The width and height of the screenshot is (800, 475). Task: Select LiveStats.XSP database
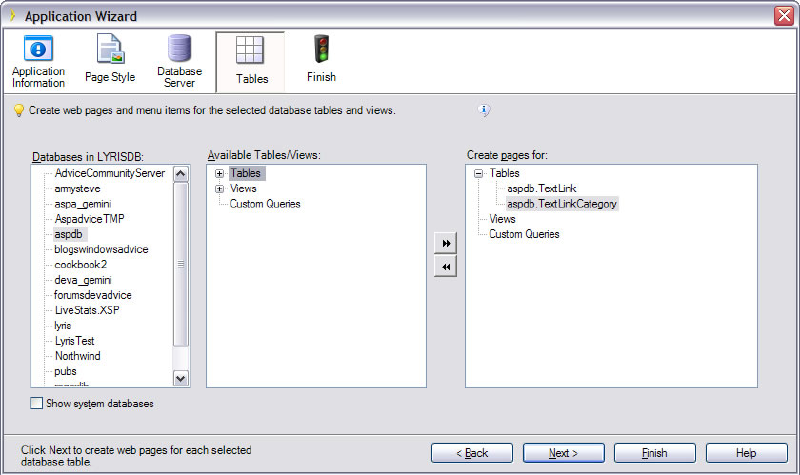(x=87, y=310)
